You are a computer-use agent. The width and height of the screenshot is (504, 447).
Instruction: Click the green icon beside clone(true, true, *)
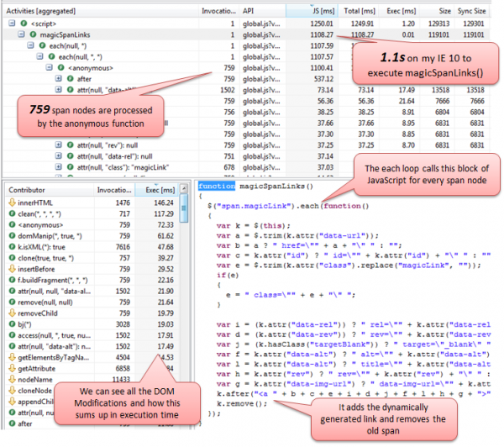(12, 258)
